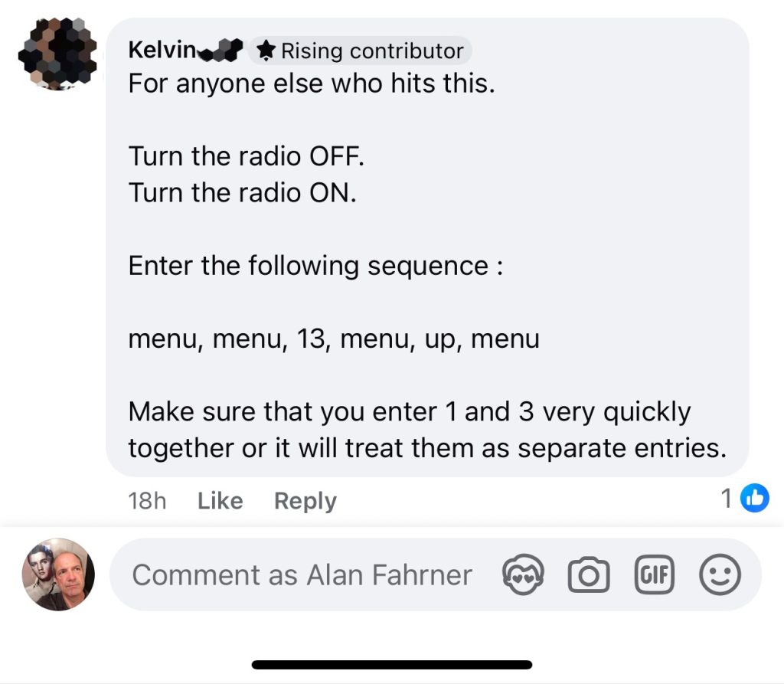Tap the blue thumbs-up reaction icon
Viewport: 784px width, 684px height.
(755, 499)
